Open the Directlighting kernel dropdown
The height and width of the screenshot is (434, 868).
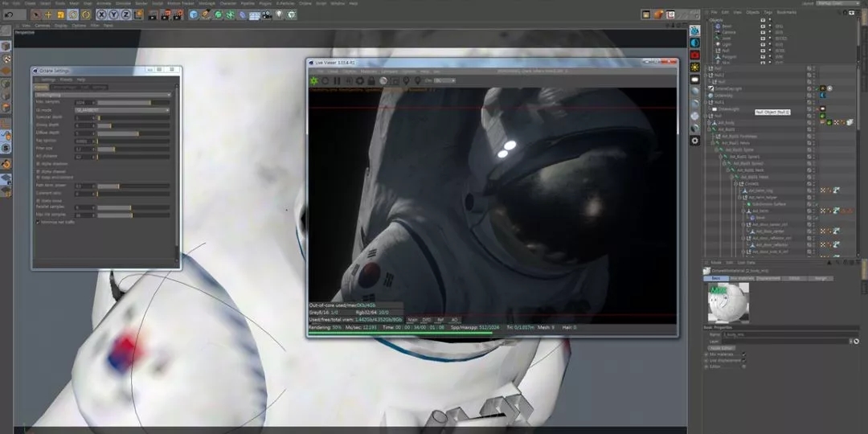click(103, 95)
